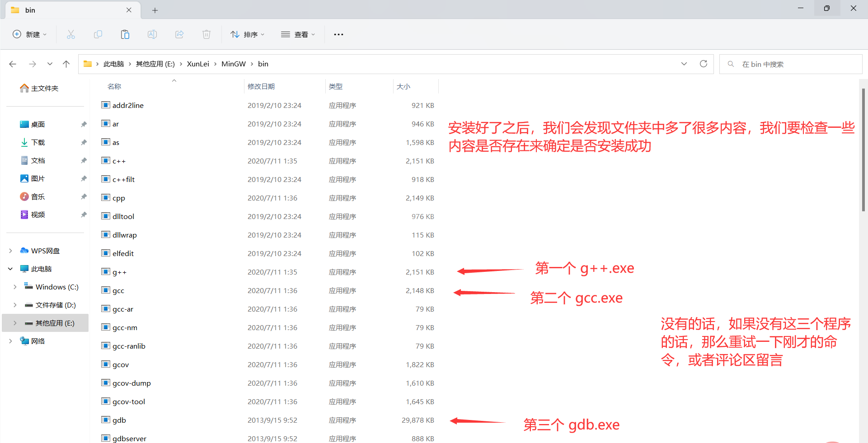Open a new tab with plus button

click(x=155, y=10)
